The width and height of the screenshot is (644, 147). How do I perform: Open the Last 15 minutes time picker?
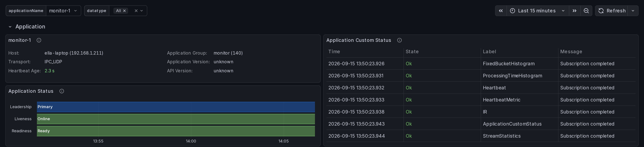click(538, 11)
